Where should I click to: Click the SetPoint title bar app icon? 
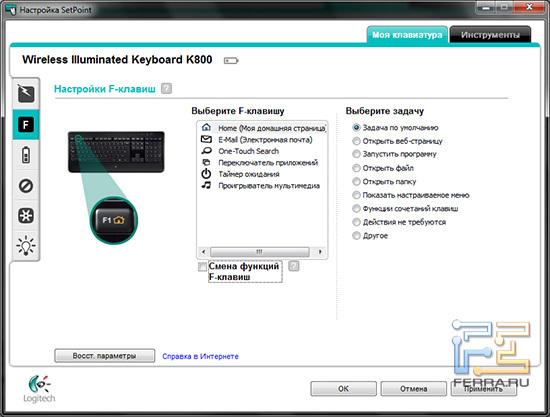click(11, 9)
